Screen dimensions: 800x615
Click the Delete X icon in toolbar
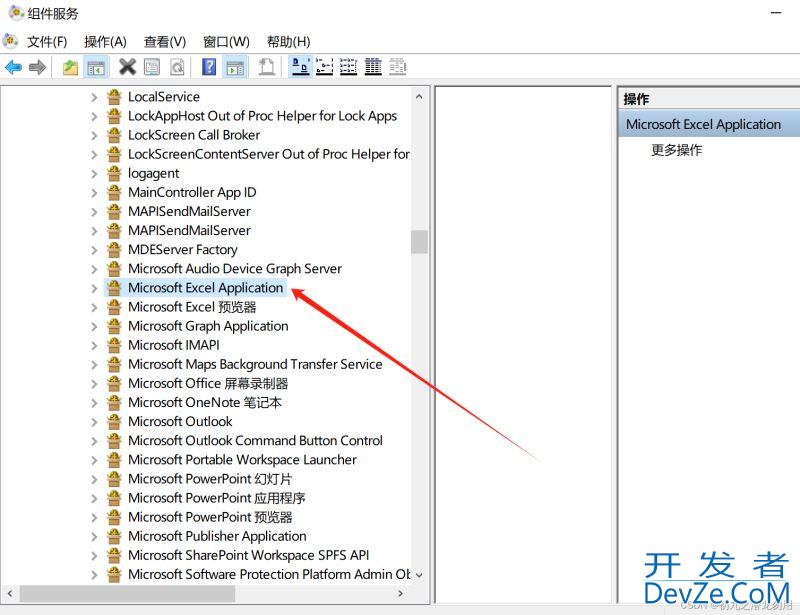point(127,67)
